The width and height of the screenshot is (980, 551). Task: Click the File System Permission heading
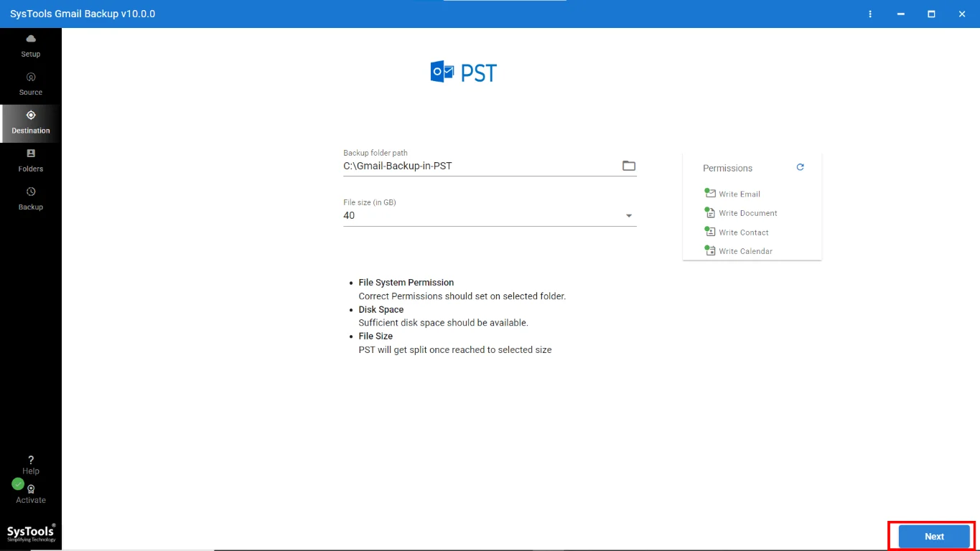point(406,283)
